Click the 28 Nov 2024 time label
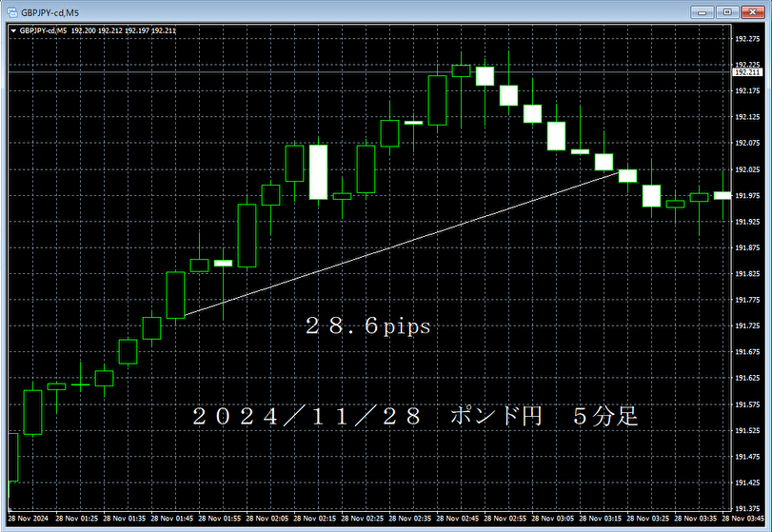Image resolution: width=772 pixels, height=532 pixels. (x=28, y=519)
